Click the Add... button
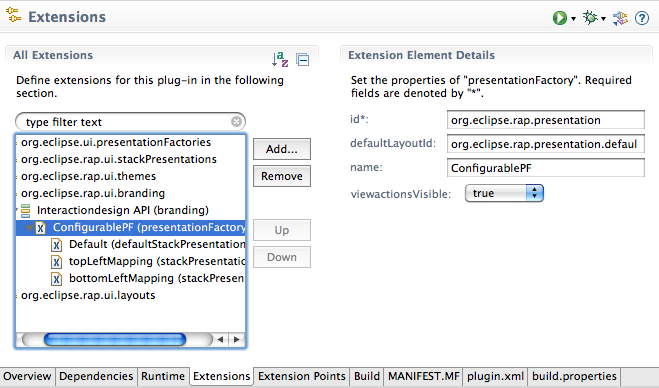659x388 pixels. [x=282, y=149]
